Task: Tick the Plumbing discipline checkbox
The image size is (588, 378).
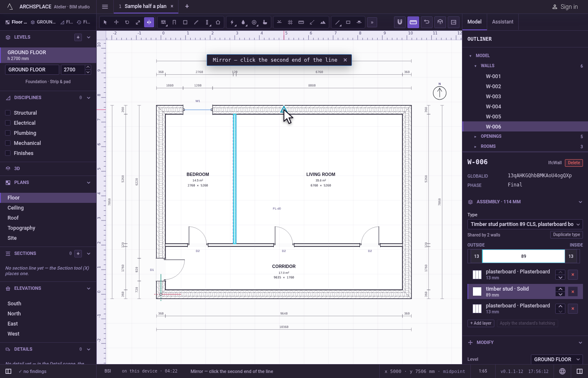Action: click(x=8, y=133)
